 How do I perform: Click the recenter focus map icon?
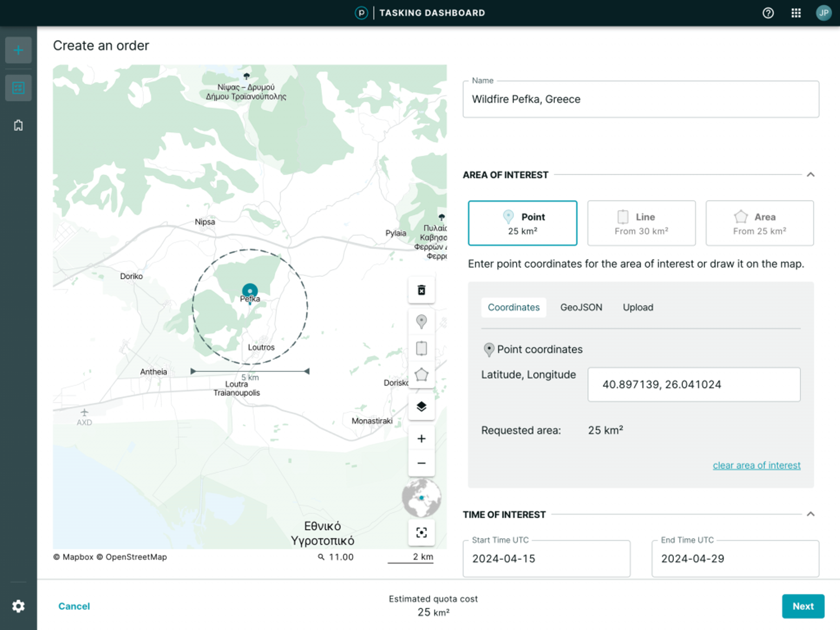421,532
